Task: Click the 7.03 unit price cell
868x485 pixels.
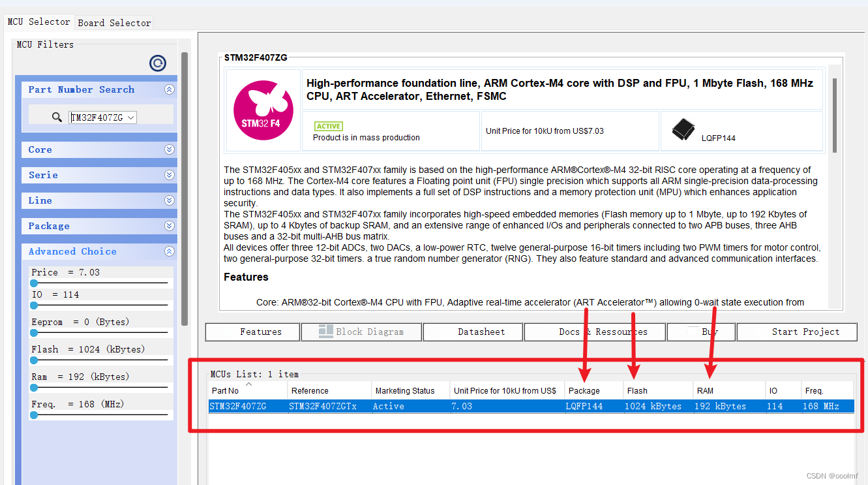Action: 507,406
